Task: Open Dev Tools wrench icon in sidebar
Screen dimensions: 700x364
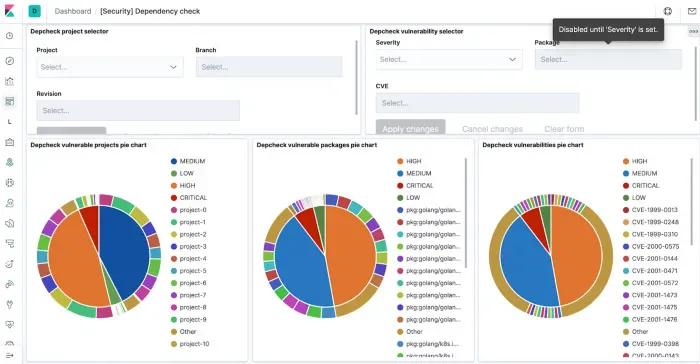Action: point(9,305)
